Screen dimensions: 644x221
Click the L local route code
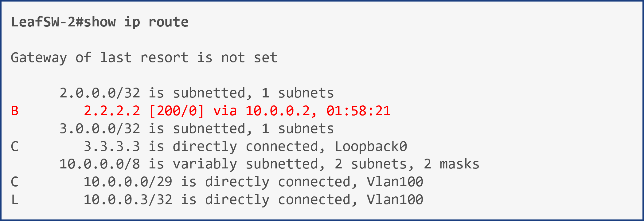coord(15,200)
